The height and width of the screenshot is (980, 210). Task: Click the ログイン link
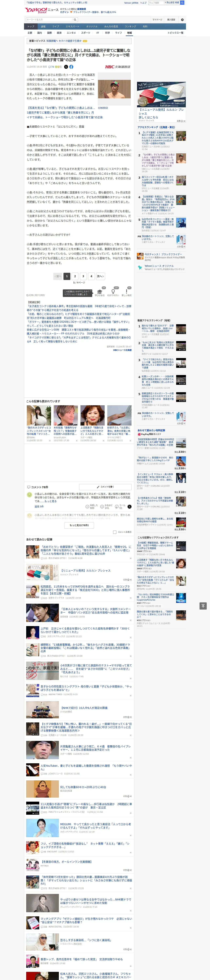pyautogui.click(x=64, y=12)
